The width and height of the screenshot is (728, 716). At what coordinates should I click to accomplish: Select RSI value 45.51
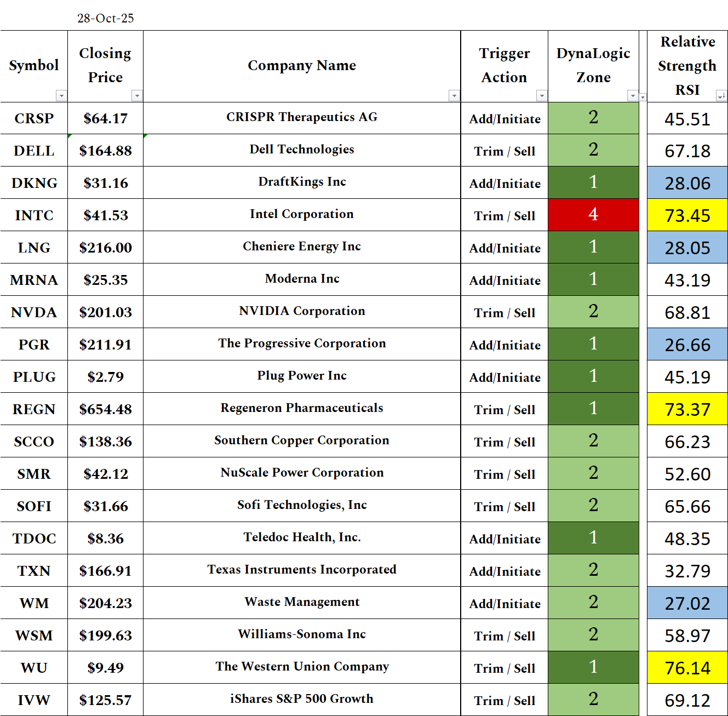tap(687, 118)
